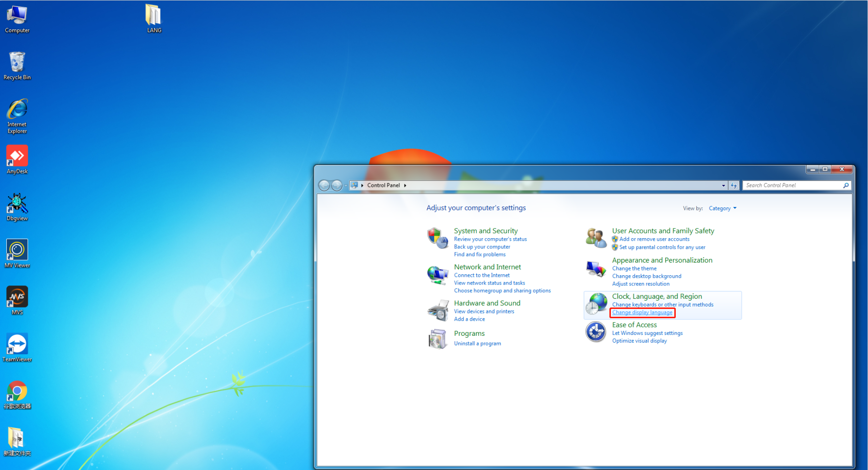Open the User Accounts people icon
Image resolution: width=868 pixels, height=470 pixels.
click(596, 238)
